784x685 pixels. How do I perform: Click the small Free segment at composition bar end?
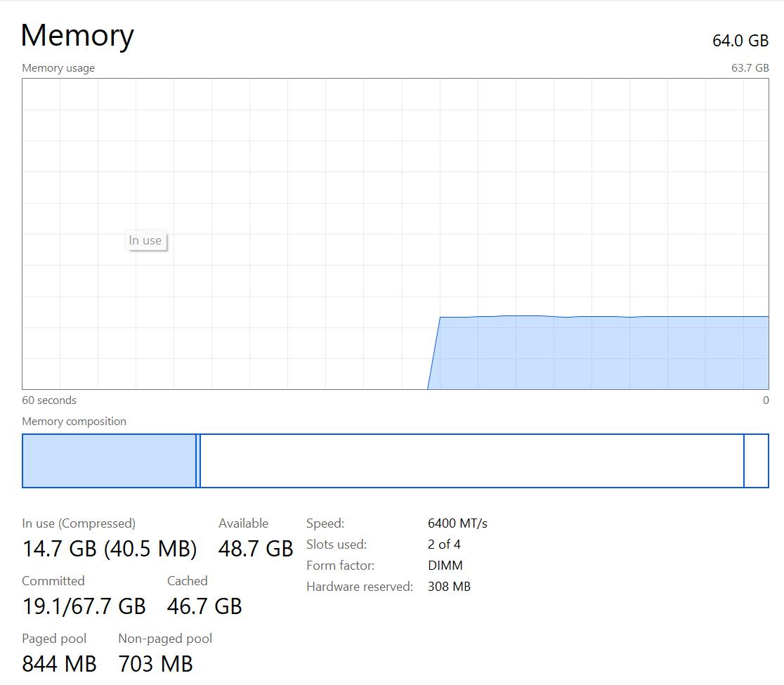(x=756, y=461)
